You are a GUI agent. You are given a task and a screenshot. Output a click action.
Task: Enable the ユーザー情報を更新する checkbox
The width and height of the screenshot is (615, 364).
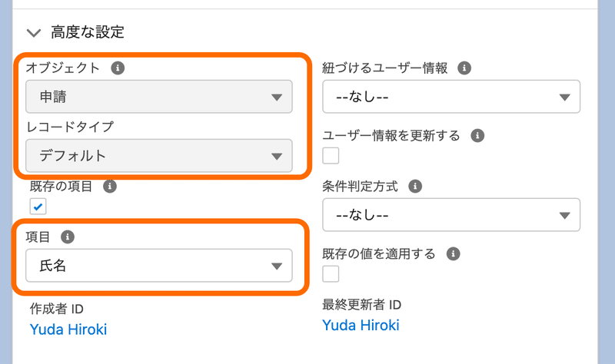[x=331, y=156]
